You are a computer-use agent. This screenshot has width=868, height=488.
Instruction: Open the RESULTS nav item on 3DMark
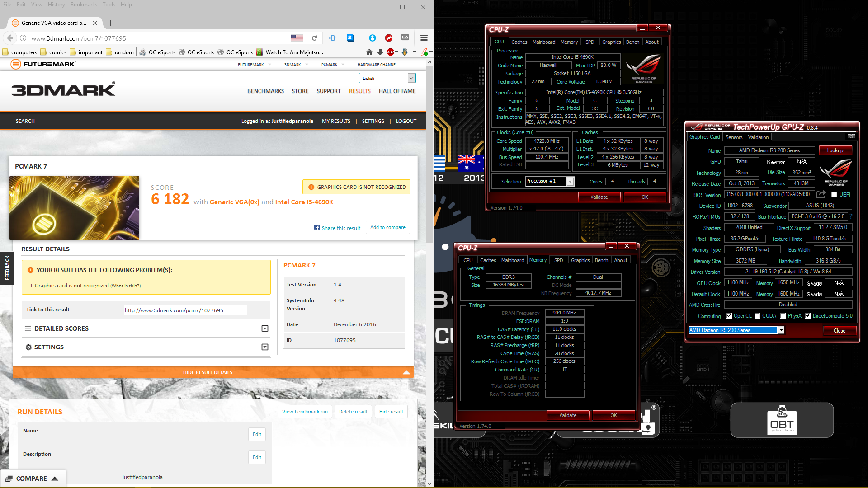[359, 91]
